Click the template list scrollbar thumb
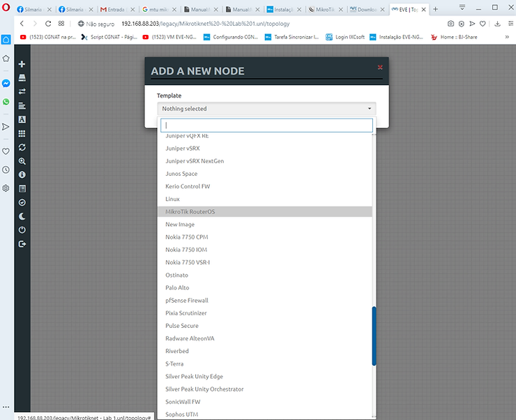The width and height of the screenshot is (516, 420). click(374, 336)
